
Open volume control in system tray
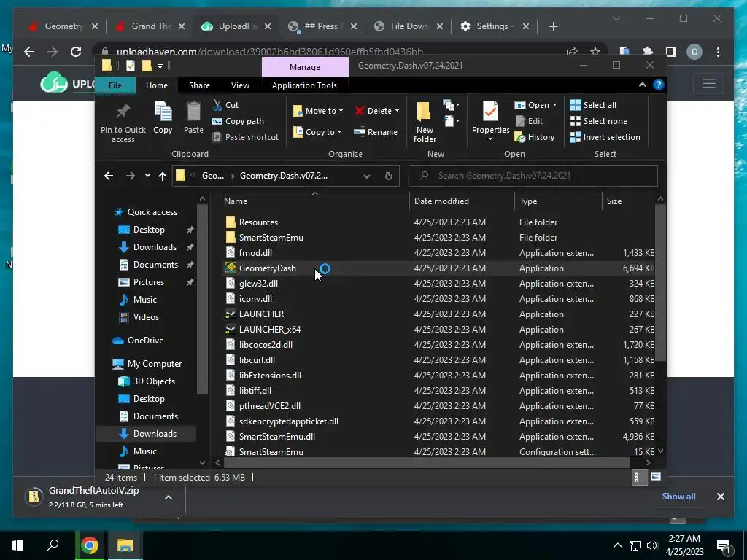pyautogui.click(x=652, y=545)
